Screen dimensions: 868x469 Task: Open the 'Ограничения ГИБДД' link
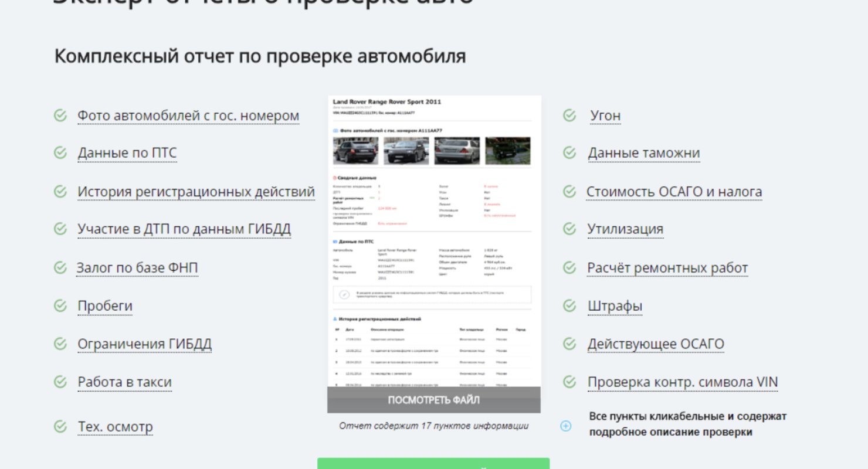144,344
